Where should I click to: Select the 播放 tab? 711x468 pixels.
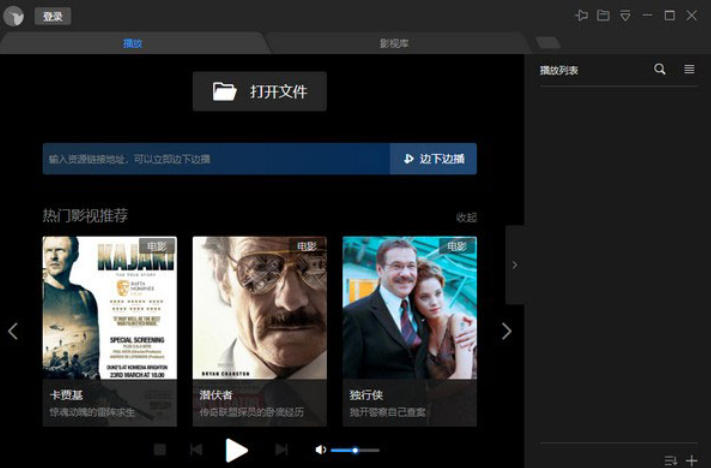(132, 43)
